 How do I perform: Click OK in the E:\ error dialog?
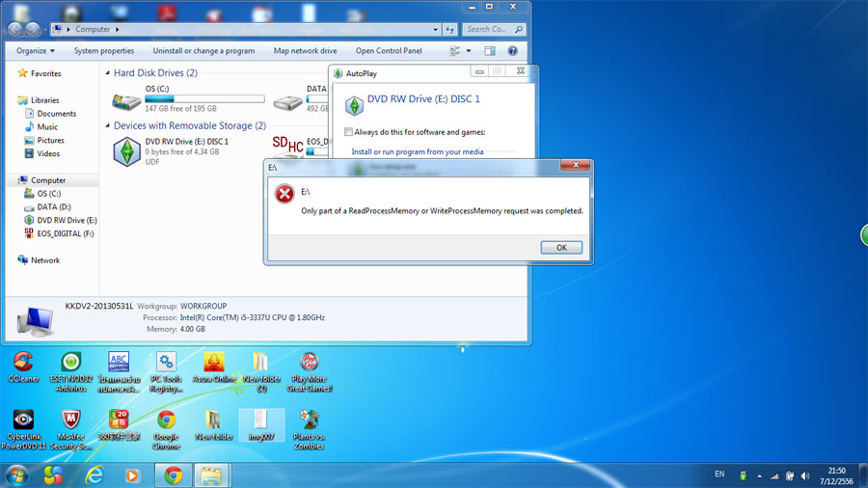point(561,248)
